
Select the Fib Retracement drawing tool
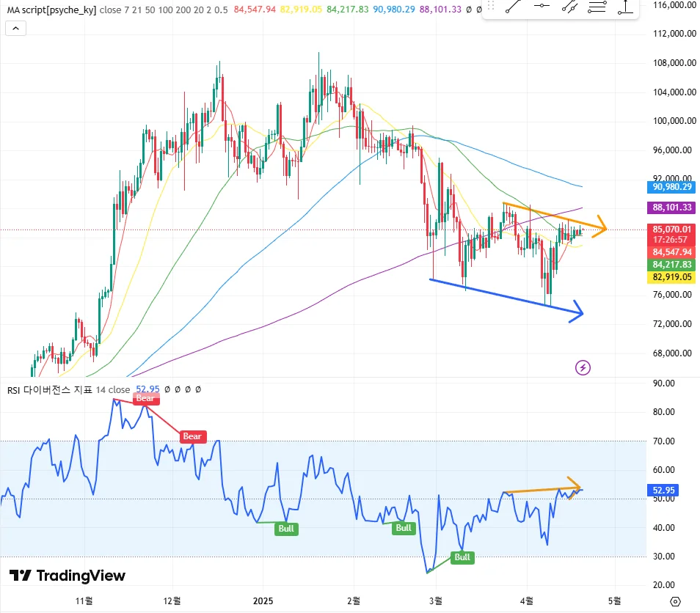tap(597, 7)
